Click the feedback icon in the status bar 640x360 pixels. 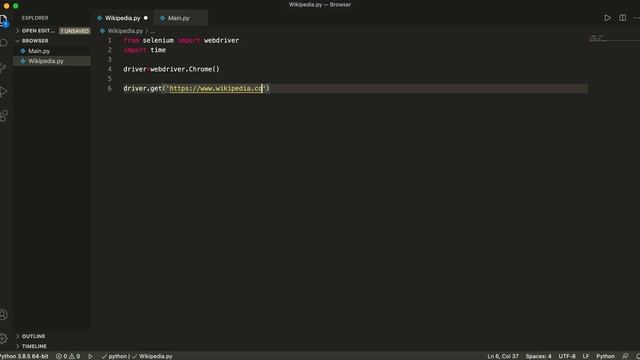(x=625, y=356)
